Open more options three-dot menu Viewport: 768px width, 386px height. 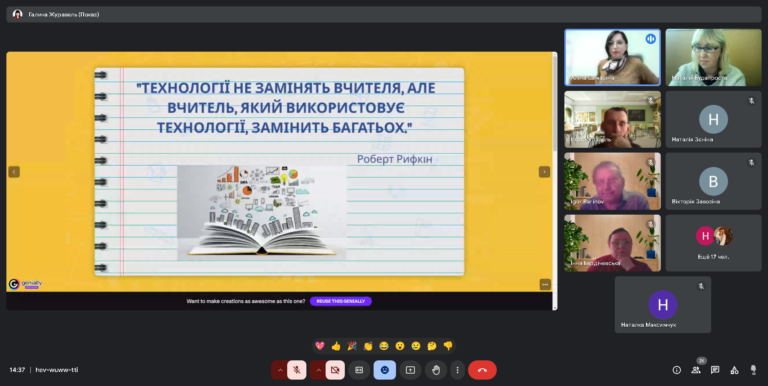(457, 370)
